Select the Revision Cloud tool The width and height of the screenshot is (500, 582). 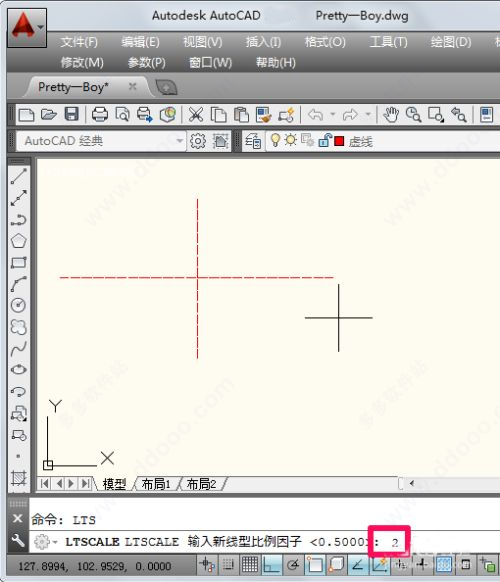pos(19,327)
